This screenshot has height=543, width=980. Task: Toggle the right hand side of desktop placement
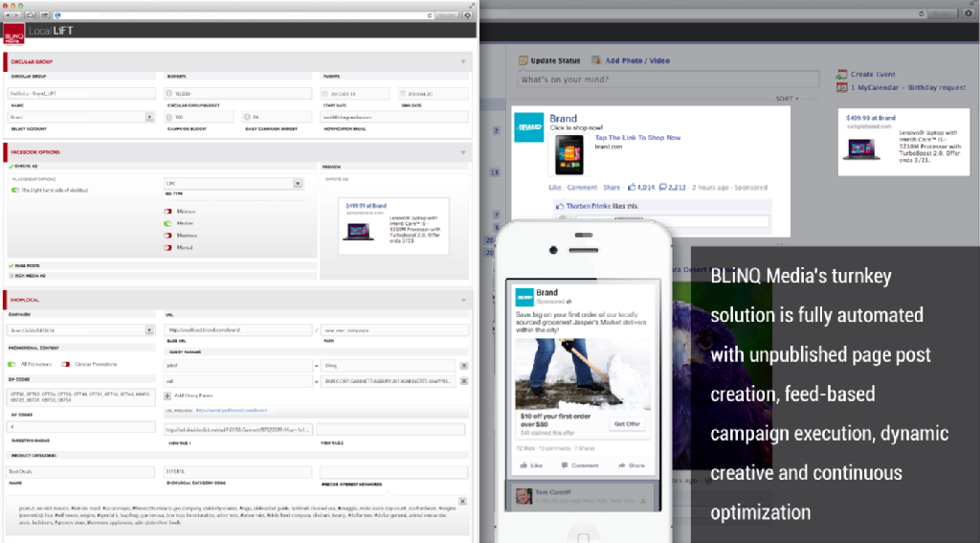point(14,190)
